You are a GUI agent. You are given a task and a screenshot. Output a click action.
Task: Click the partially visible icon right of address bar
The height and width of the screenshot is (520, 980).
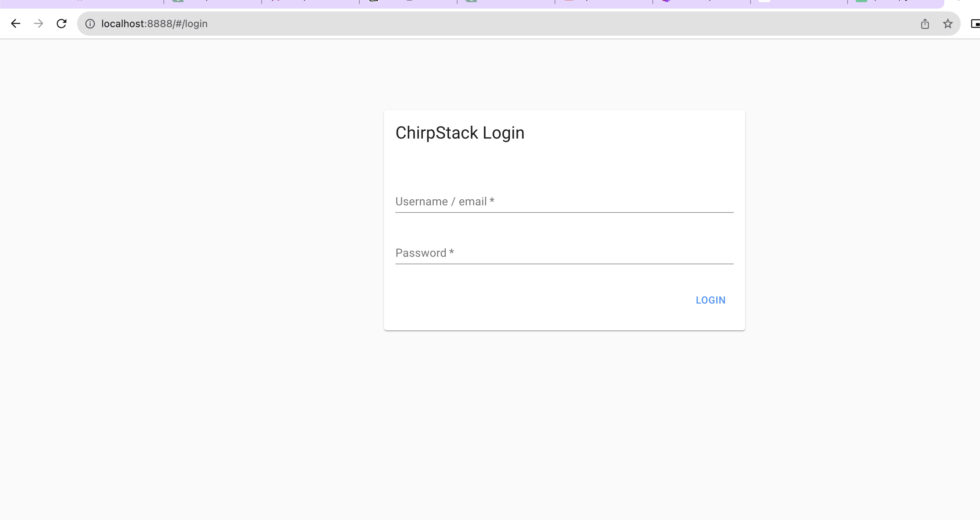pyautogui.click(x=975, y=24)
